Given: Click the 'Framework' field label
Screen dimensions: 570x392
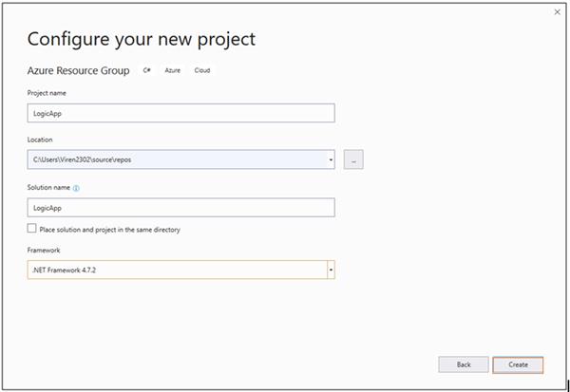Looking at the screenshot, I should click(x=45, y=252).
